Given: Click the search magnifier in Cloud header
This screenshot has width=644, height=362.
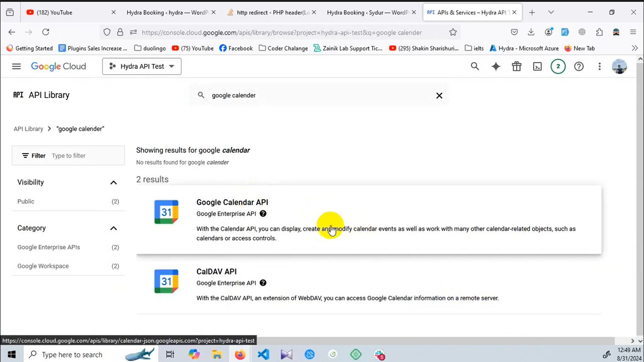Looking at the screenshot, I should (475, 67).
